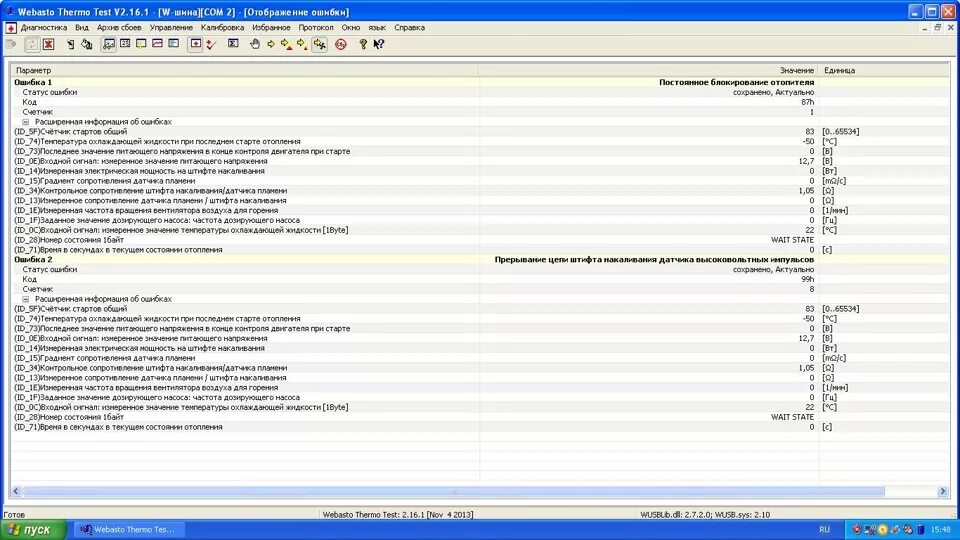
Task: Click the phone-handset toolbar icon beside the red X
Action: 70,44
